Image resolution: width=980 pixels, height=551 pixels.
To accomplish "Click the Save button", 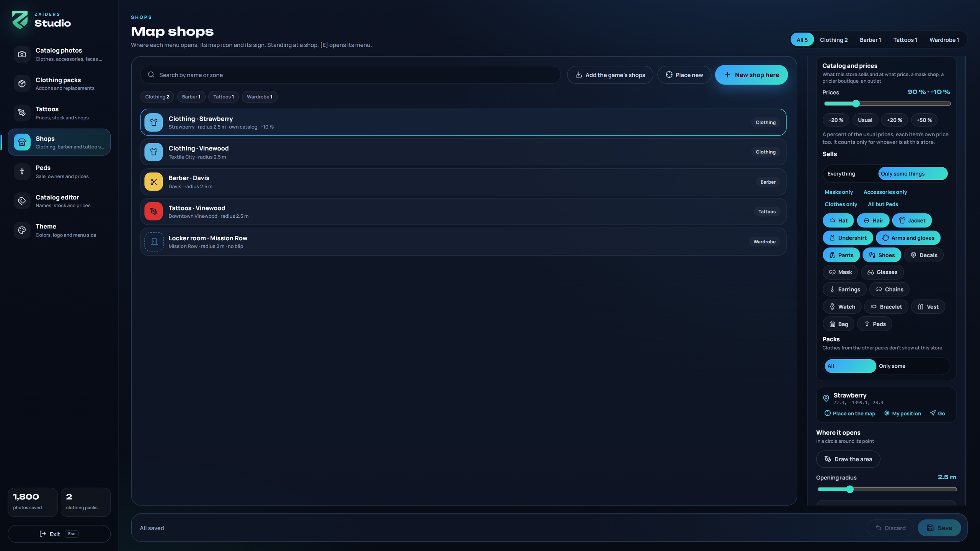I will click(939, 528).
